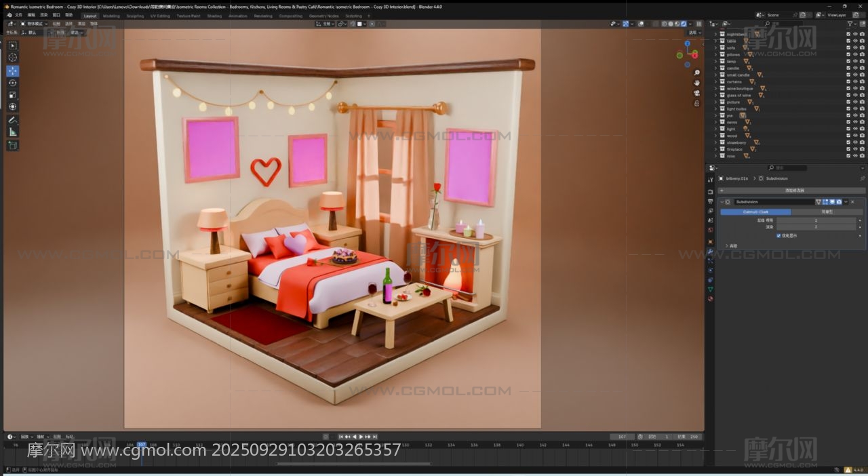Hide the sofa collection with eye icon

point(855,47)
